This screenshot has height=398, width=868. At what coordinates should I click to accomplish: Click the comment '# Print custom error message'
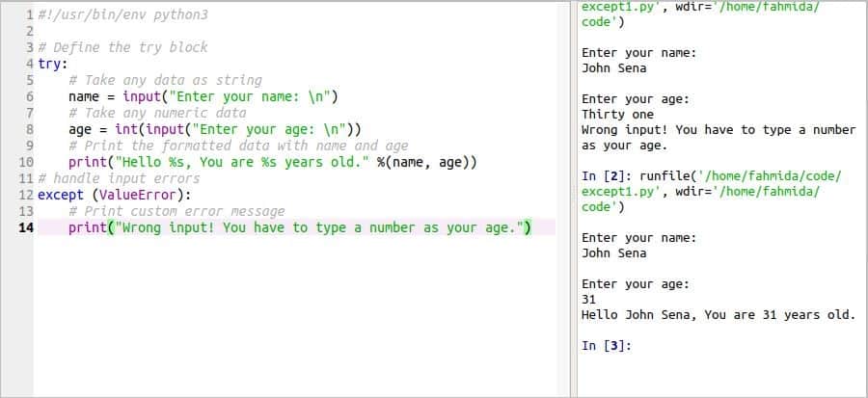point(176,211)
